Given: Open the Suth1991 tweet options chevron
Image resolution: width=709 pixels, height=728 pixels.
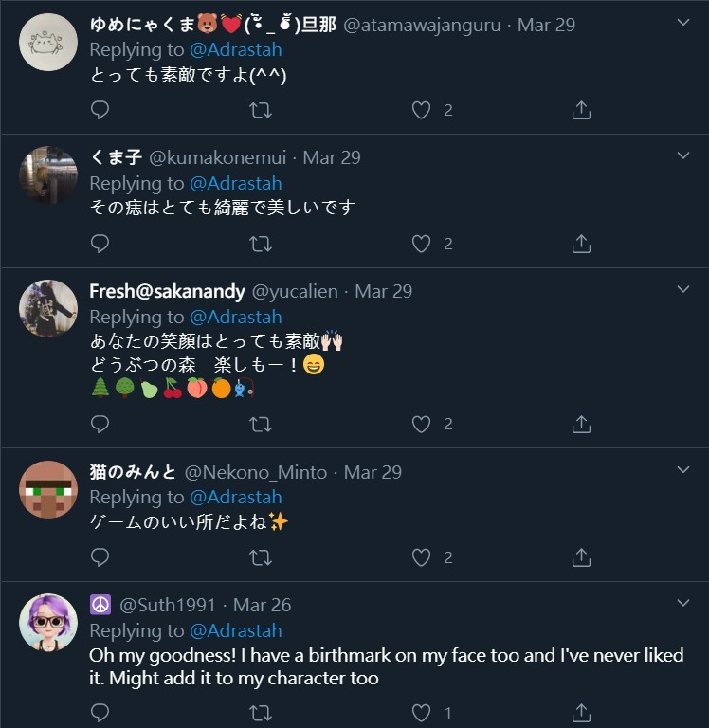Looking at the screenshot, I should click(682, 602).
